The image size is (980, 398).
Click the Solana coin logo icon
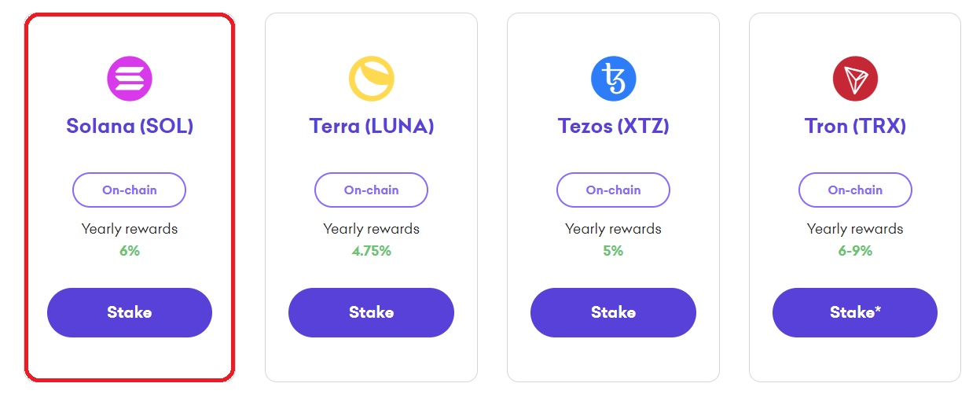point(130,78)
